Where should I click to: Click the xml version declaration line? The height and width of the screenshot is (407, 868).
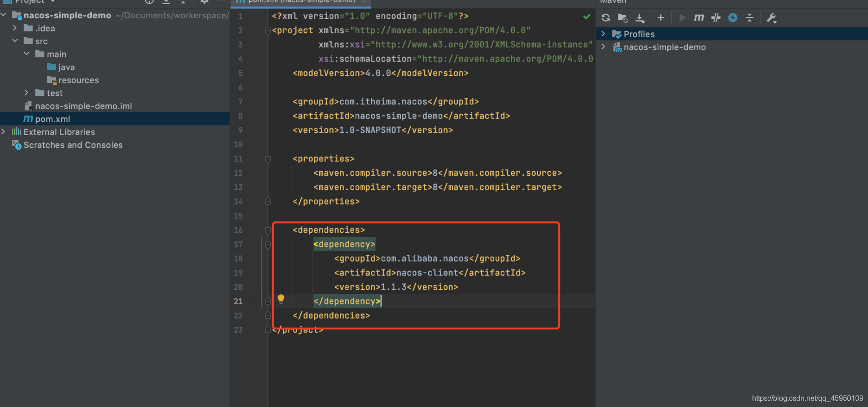[x=370, y=16]
